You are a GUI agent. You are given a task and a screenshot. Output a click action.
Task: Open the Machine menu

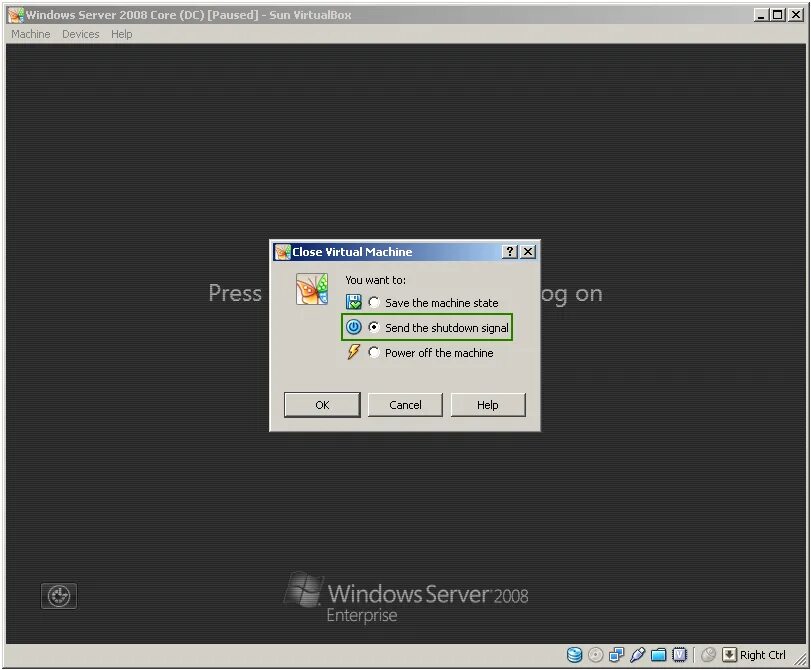tap(31, 34)
